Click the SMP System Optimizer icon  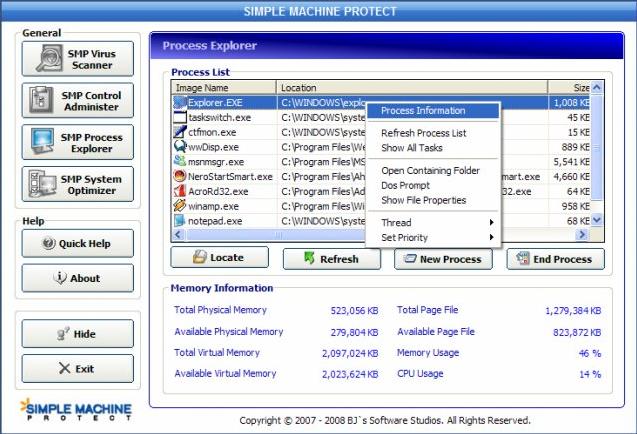42,184
